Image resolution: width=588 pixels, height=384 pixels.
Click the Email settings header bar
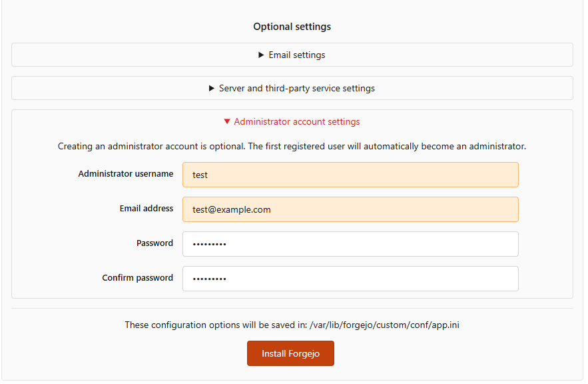[x=292, y=55]
